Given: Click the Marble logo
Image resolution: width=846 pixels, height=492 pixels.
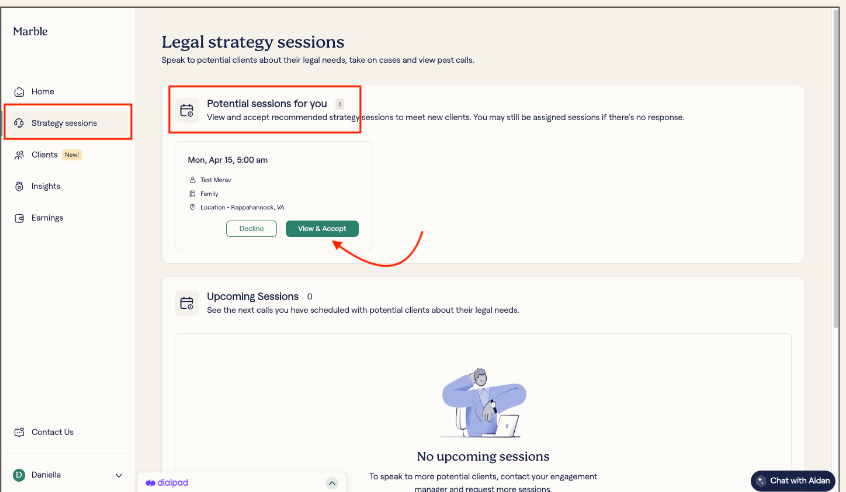Looking at the screenshot, I should [x=31, y=32].
